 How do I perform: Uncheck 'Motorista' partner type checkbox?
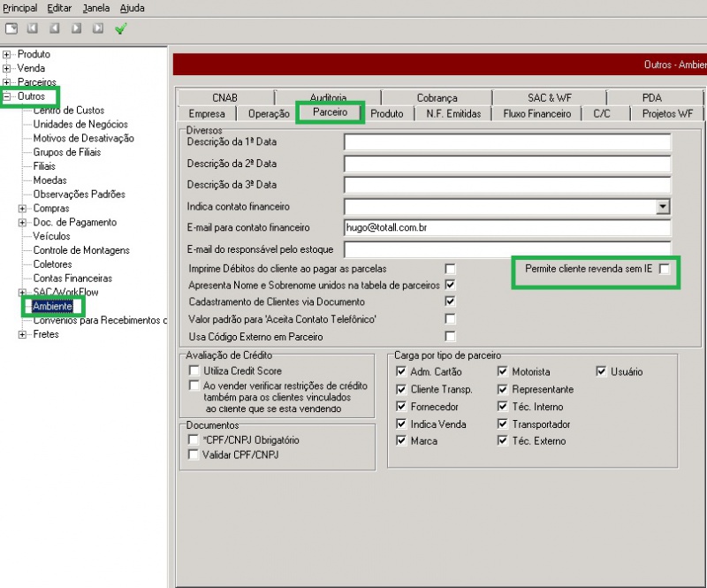(503, 372)
